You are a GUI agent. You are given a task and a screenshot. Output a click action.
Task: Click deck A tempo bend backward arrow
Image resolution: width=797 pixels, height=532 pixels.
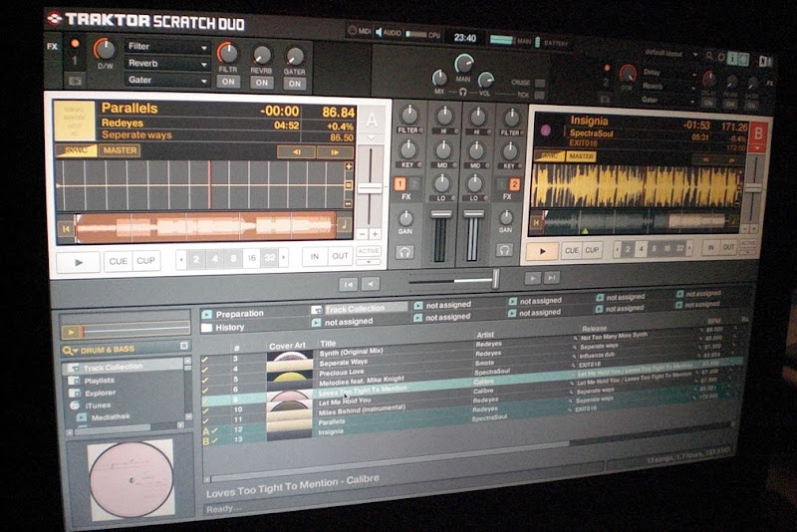[x=296, y=151]
